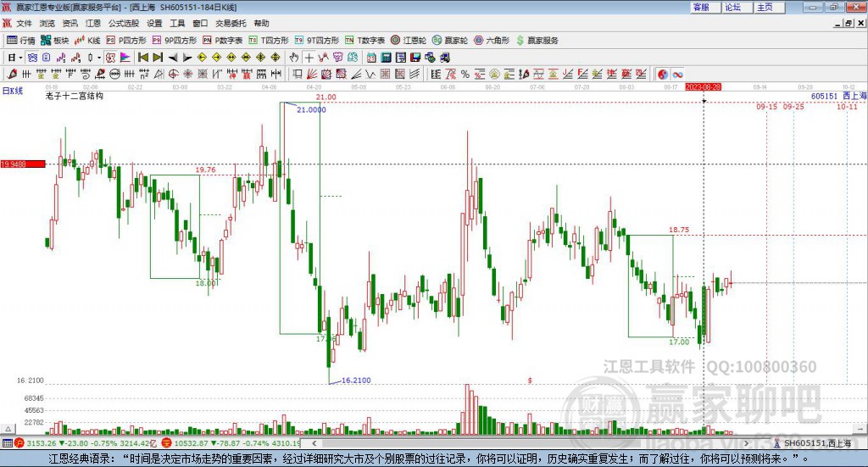Viewport: 868px width, 467px height.
Task: Click SH605151,西上海 in status bar
Action: point(816,443)
